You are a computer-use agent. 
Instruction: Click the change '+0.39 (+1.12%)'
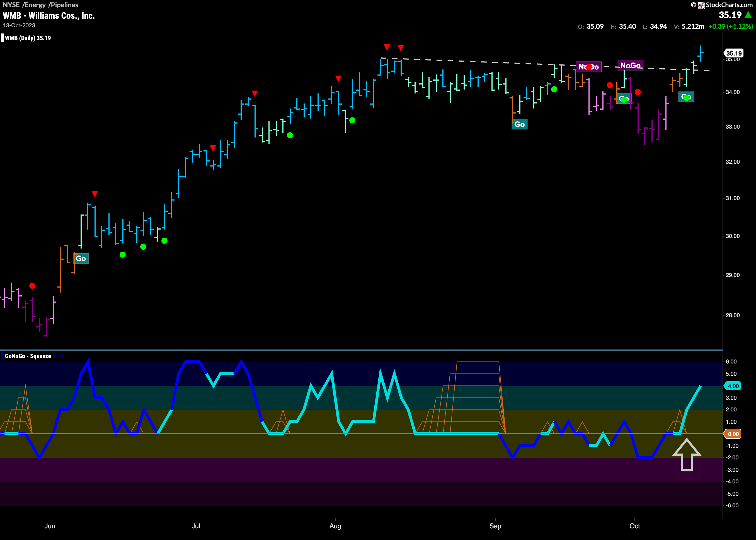731,26
